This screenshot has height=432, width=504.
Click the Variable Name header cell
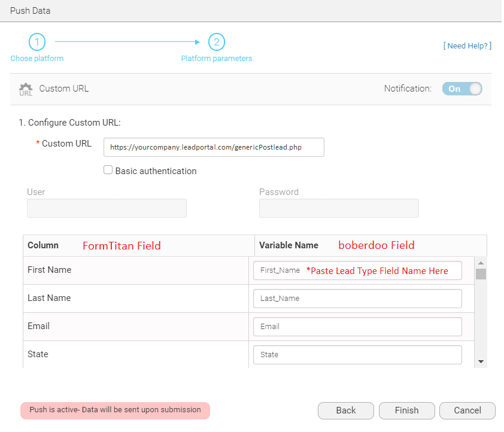[371, 245]
